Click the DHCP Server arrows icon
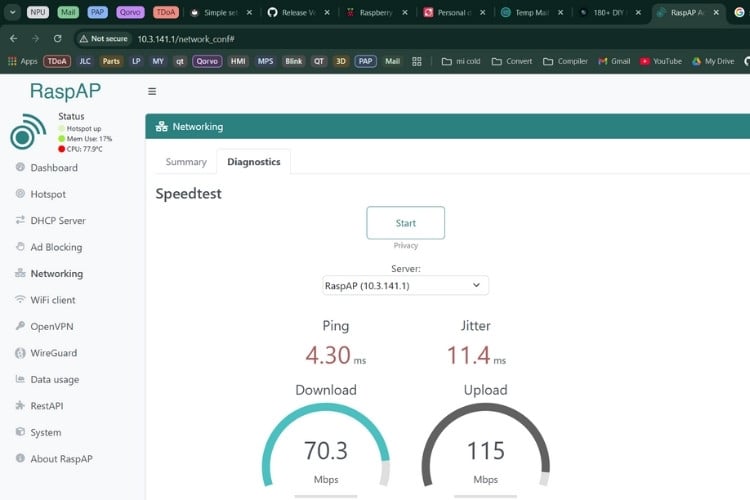 click(20, 220)
